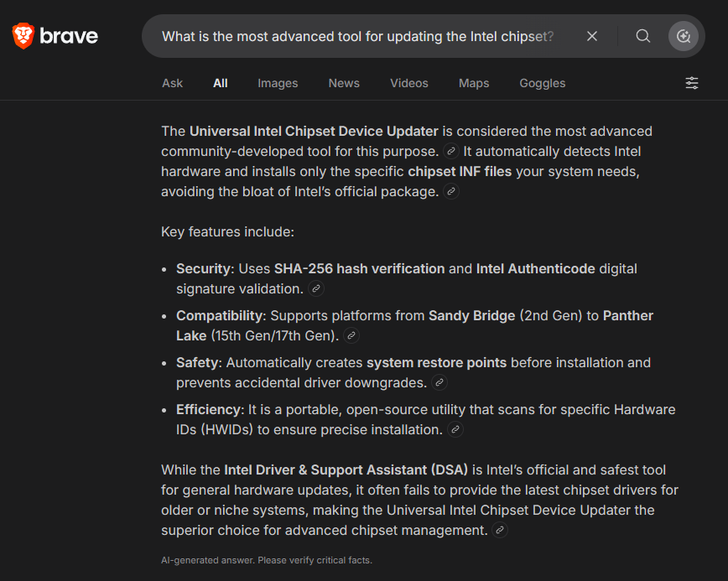Show the Videos tab
Screen dimensions: 728x581
[409, 83]
